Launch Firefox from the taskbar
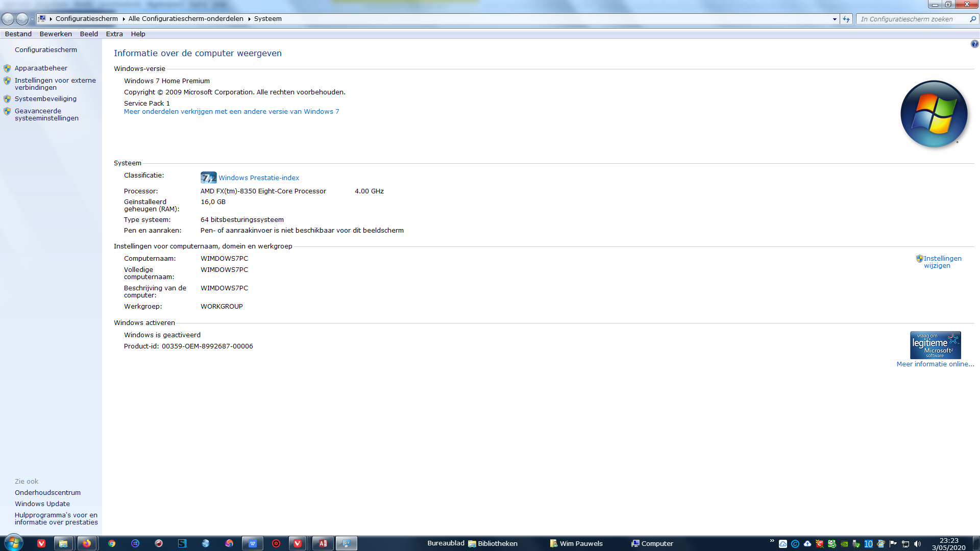This screenshot has height=551, width=980. point(87,543)
